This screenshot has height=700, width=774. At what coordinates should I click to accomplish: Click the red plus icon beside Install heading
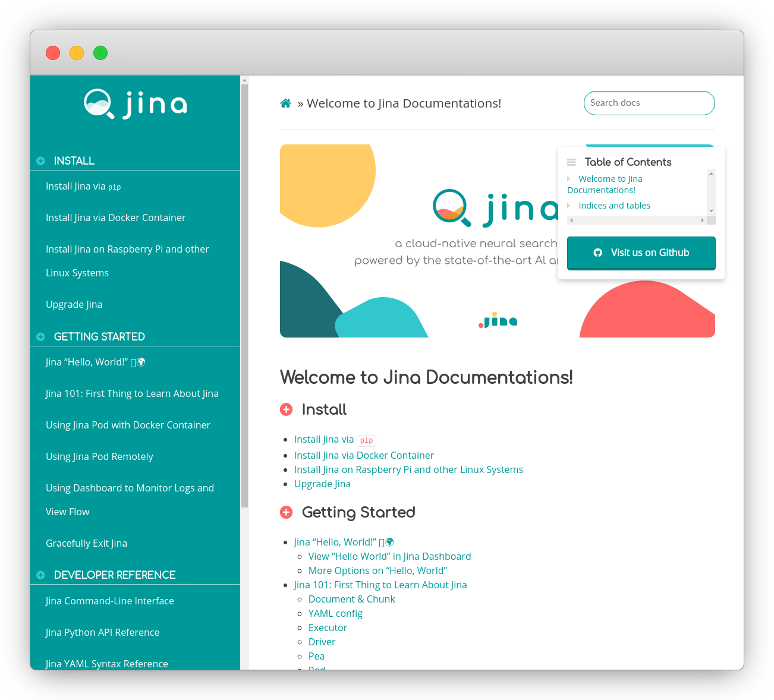pyautogui.click(x=287, y=409)
